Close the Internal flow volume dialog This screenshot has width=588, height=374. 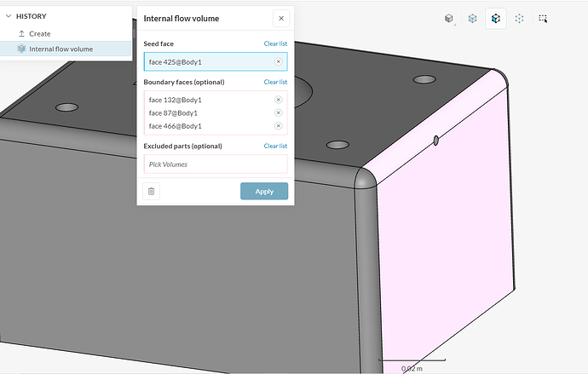click(x=281, y=19)
